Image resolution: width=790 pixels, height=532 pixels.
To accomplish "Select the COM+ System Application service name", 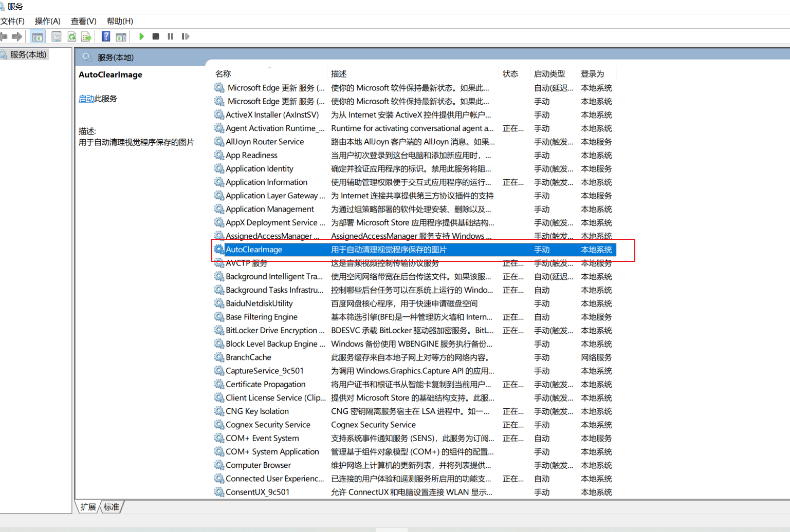I will pyautogui.click(x=272, y=451).
